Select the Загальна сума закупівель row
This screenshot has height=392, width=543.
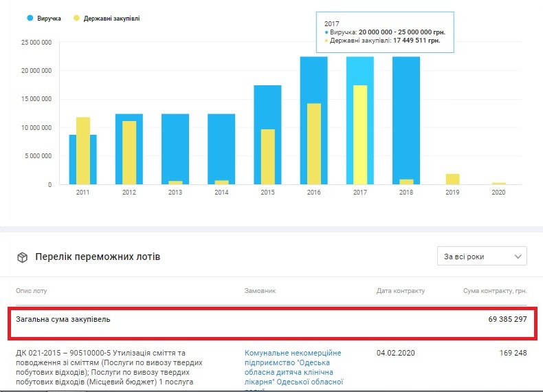click(x=271, y=319)
